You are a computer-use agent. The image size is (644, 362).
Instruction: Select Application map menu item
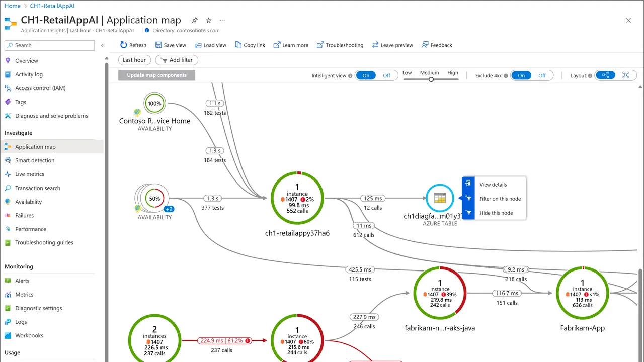[x=52, y=147]
